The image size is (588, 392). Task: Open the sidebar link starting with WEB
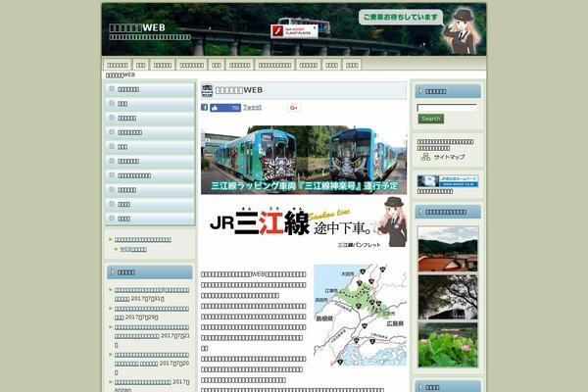[x=133, y=250]
